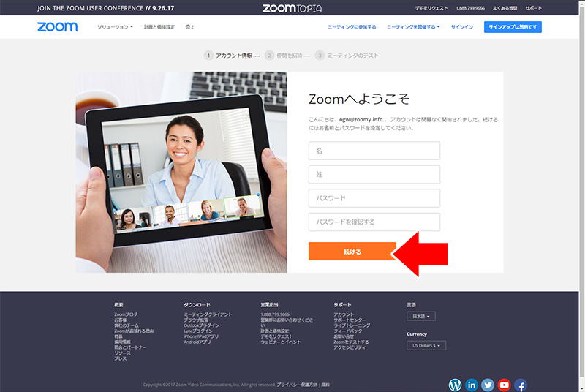This screenshot has width=585, height=392.
Task: Open the US Dollars $ currency dropdown
Action: pos(426,345)
